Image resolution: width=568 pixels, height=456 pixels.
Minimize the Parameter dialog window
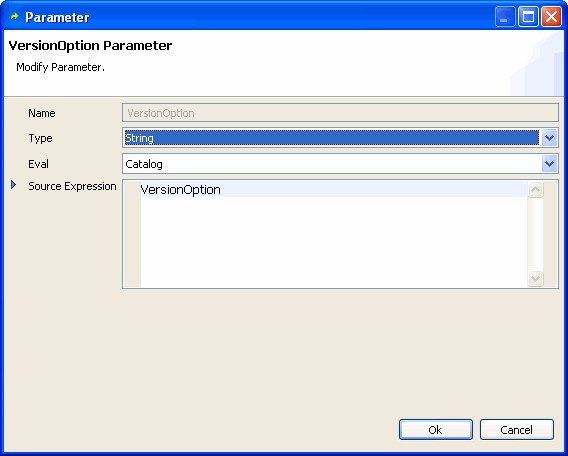pos(505,17)
